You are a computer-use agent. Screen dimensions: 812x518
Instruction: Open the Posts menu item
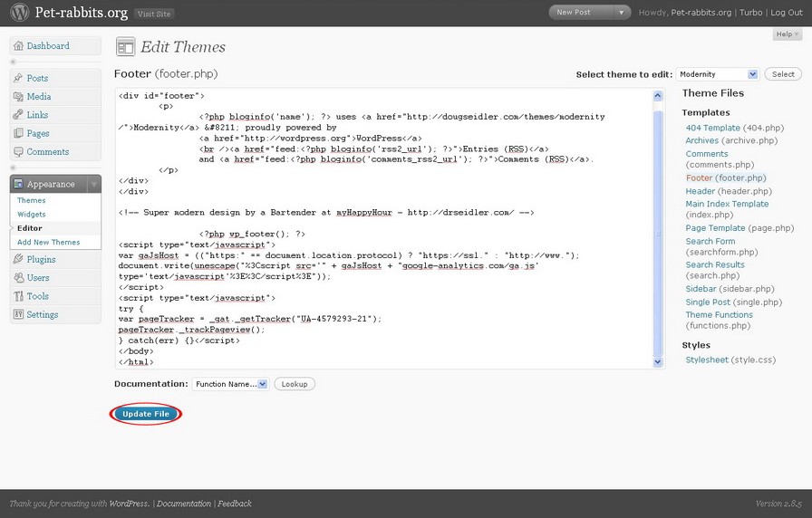(37, 78)
